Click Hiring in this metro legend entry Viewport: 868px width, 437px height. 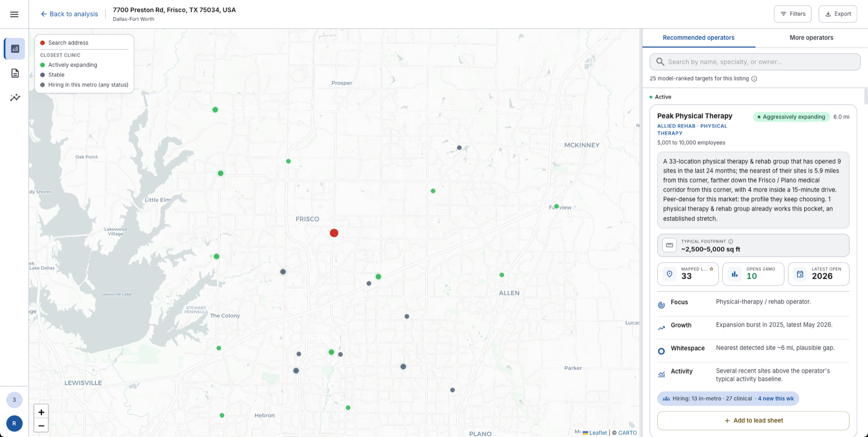coord(84,85)
